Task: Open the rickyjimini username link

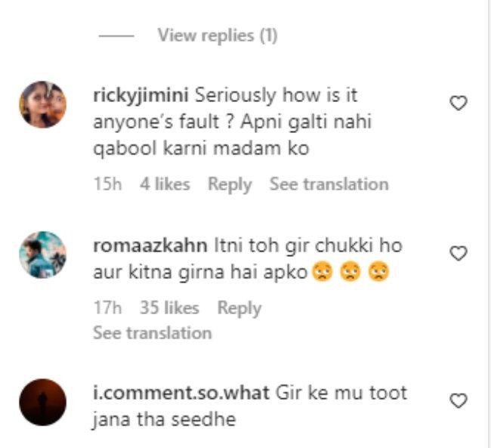Action: tap(141, 96)
